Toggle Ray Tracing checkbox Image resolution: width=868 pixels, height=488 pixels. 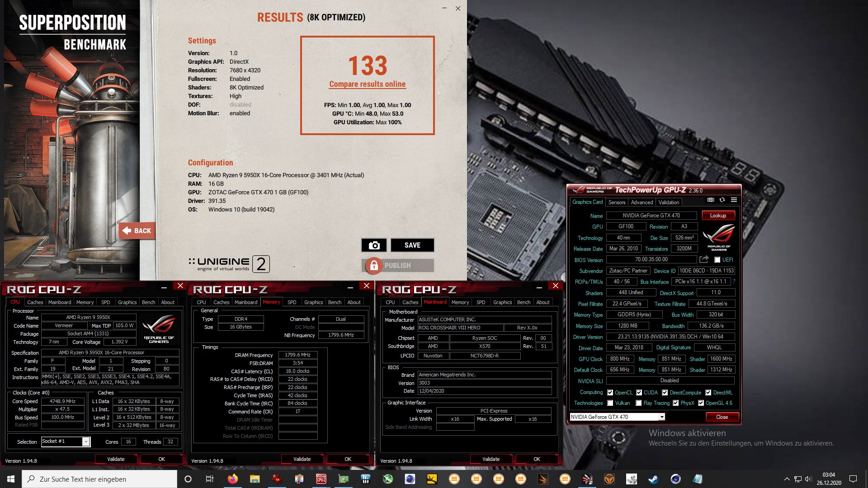pyautogui.click(x=638, y=403)
